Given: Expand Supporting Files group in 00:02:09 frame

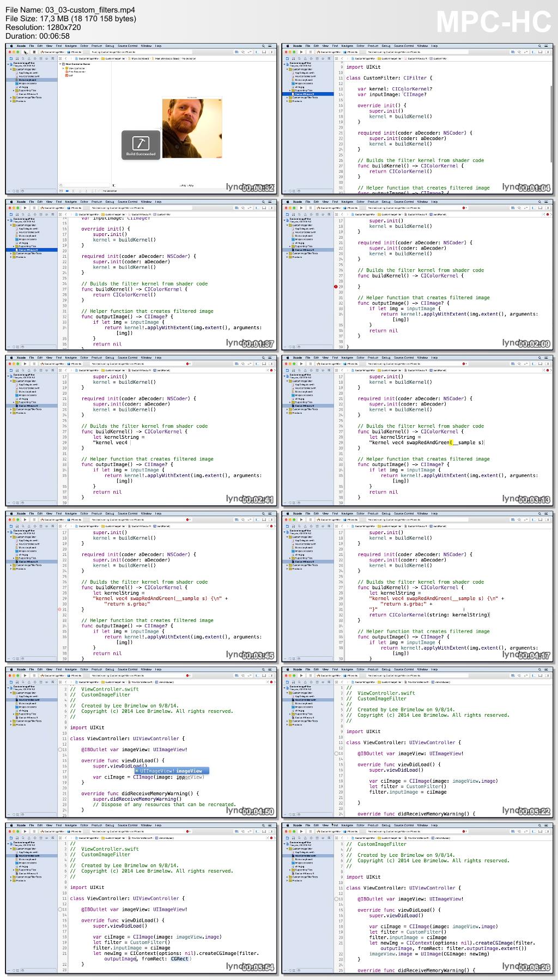Looking at the screenshot, I should tap(290, 246).
